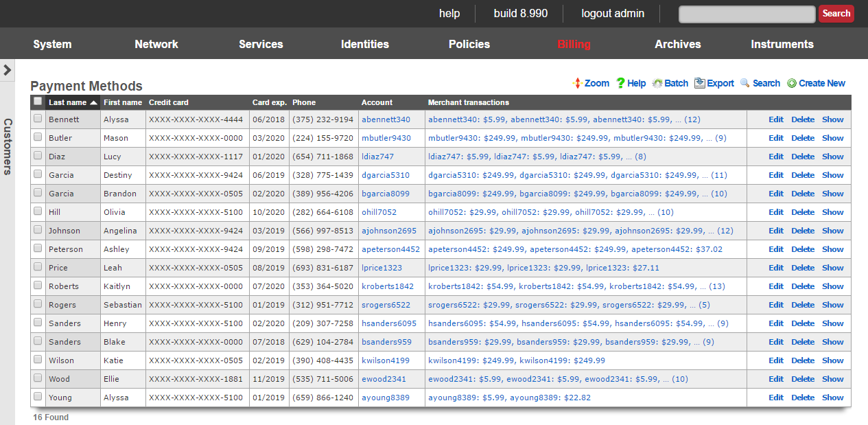Click the Zoom icon in toolbar
The width and height of the screenshot is (868, 425).
point(577,83)
